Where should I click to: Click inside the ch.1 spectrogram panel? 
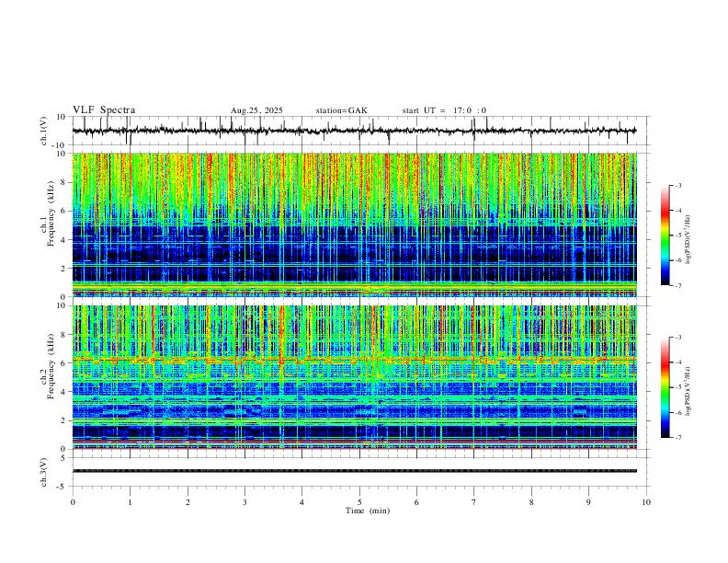click(x=354, y=224)
